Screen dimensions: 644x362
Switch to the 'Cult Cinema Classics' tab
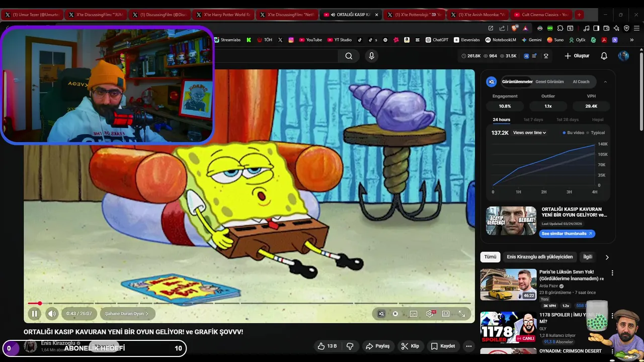coord(540,15)
